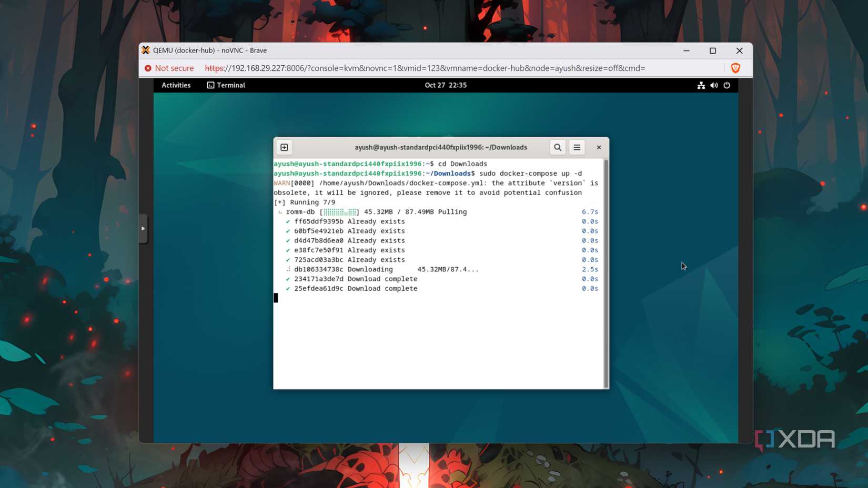Image resolution: width=868 pixels, height=488 pixels.
Task: Click the network status icon
Action: coord(701,85)
